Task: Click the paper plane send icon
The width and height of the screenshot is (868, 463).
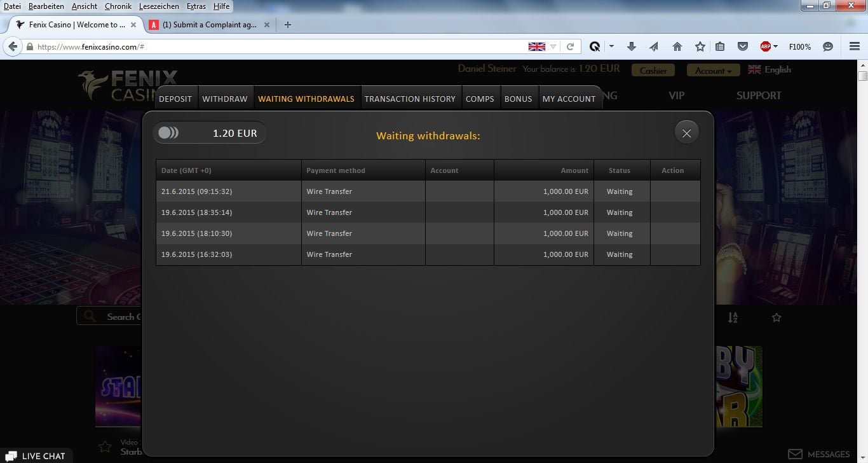Action: click(654, 46)
